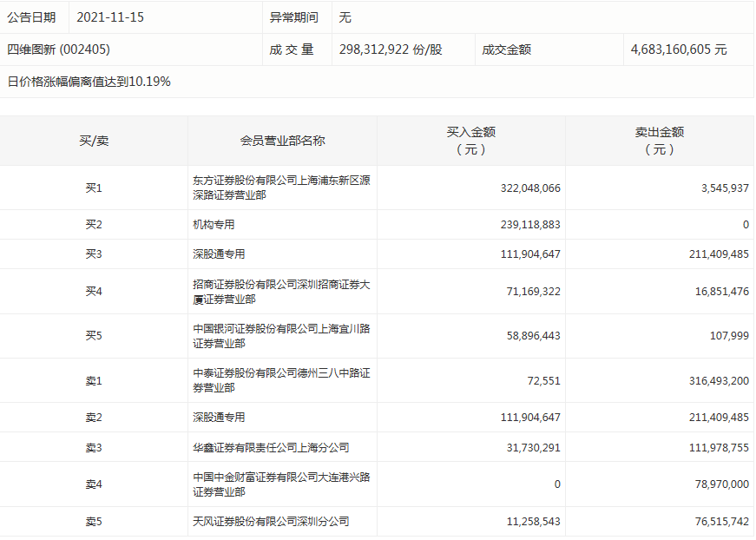This screenshot has height=540, width=756.
Task: Select 211,409,485 in the 卖2 row
Action: 719,418
